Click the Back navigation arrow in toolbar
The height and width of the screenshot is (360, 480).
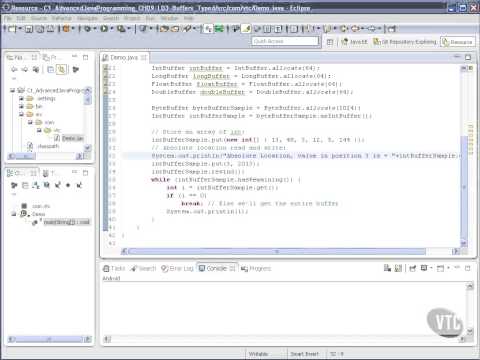coord(355,29)
